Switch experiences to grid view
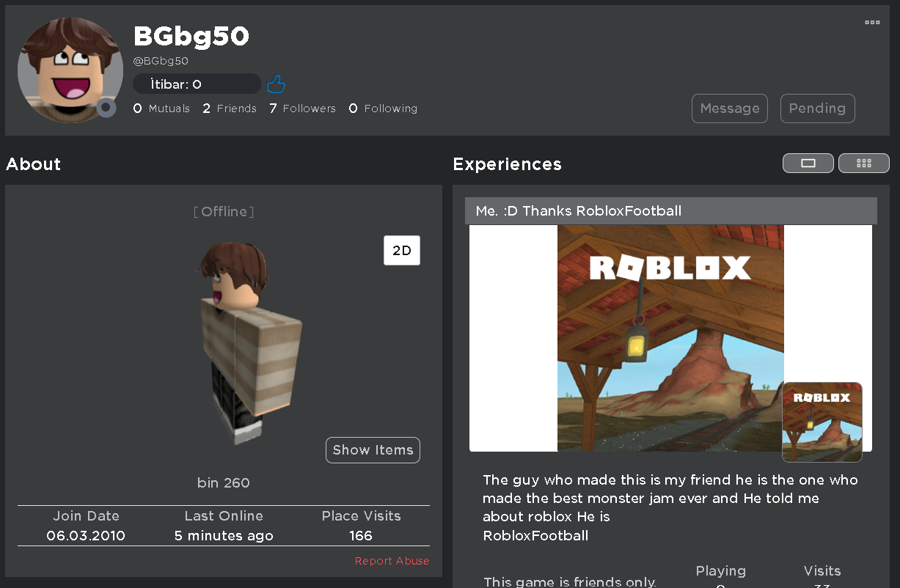 pos(864,163)
